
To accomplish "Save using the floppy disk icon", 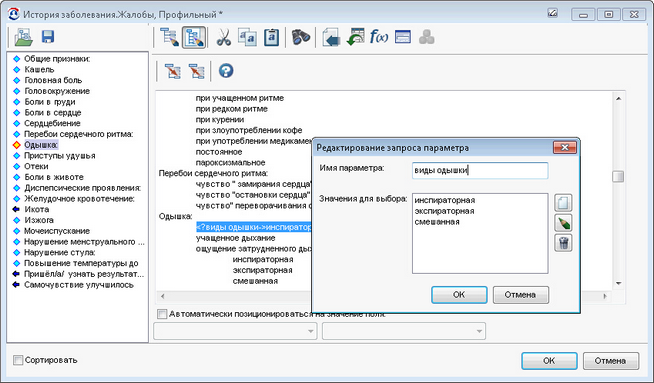I will [x=48, y=37].
